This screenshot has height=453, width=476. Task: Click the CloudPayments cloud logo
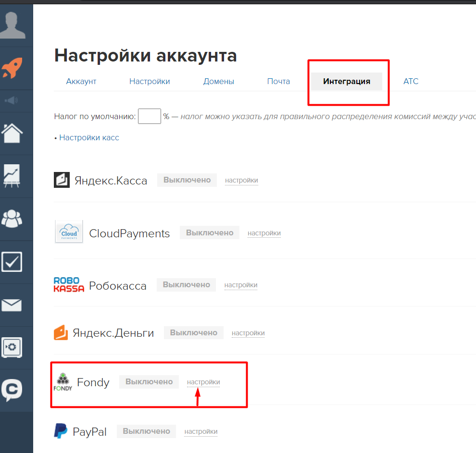[69, 232]
